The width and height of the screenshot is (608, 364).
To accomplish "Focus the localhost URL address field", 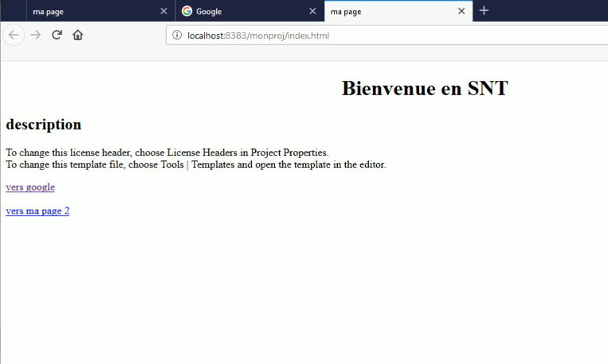I will click(x=359, y=35).
